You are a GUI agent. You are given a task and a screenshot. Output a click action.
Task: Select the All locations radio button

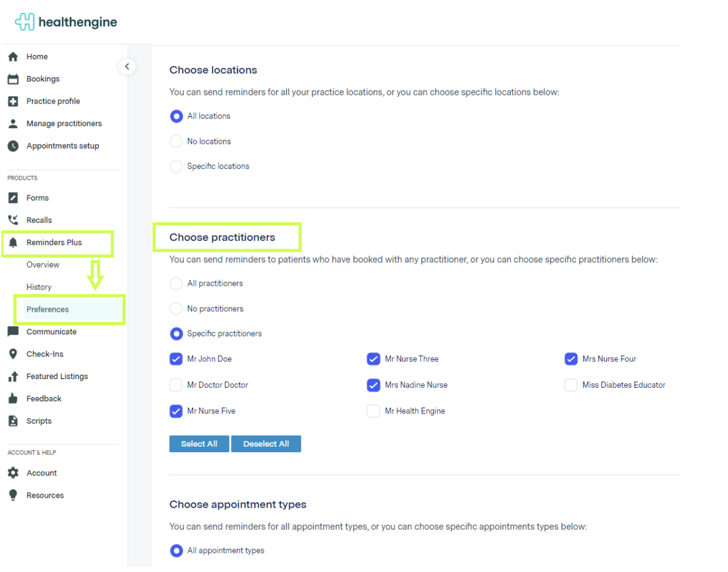(176, 116)
